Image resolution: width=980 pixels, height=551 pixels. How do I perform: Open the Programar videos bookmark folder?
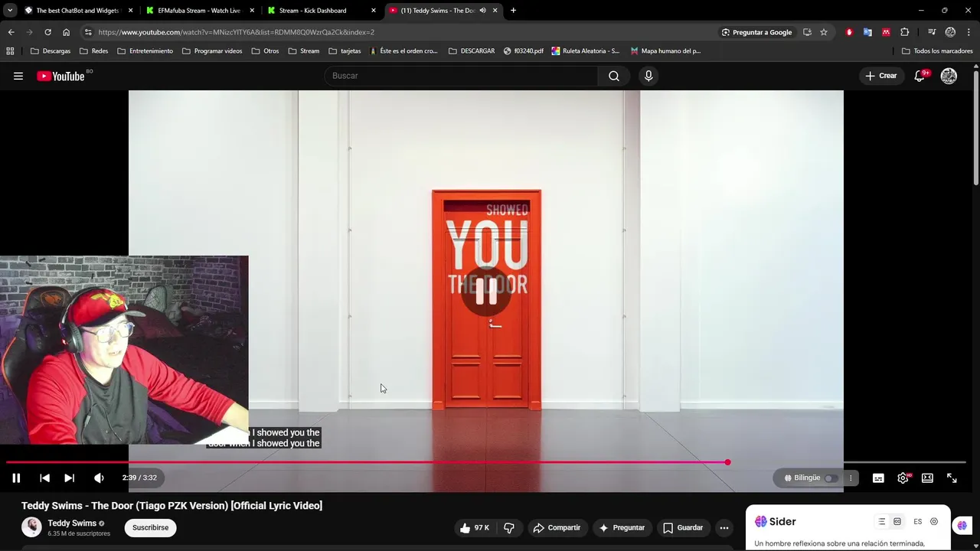[x=212, y=51]
